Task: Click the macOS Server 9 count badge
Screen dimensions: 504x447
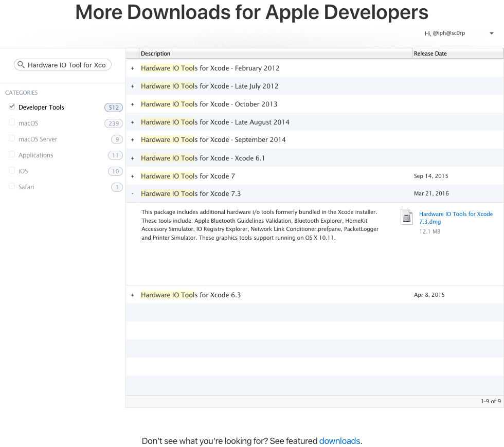Action: coord(117,139)
